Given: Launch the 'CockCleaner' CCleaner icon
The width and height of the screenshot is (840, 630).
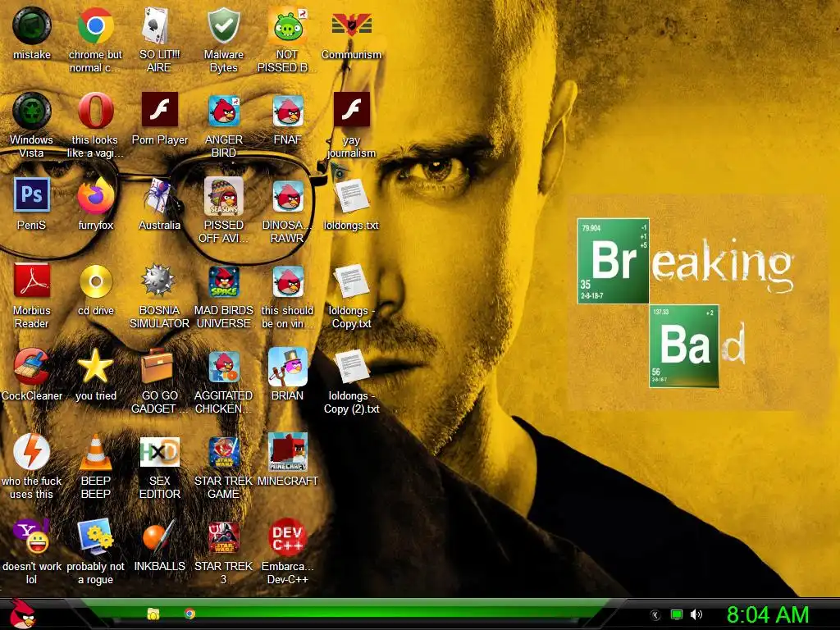Looking at the screenshot, I should click(x=32, y=367).
